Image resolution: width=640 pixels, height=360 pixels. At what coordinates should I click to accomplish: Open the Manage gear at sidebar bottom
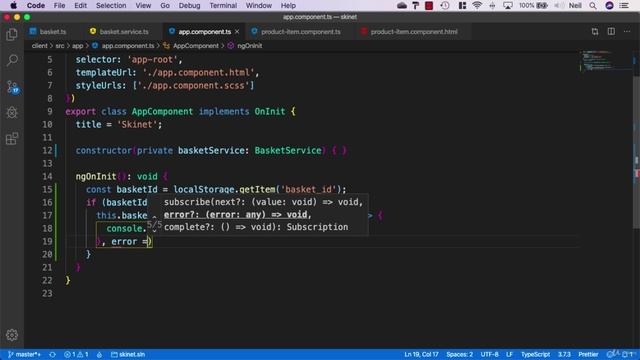pyautogui.click(x=12, y=335)
